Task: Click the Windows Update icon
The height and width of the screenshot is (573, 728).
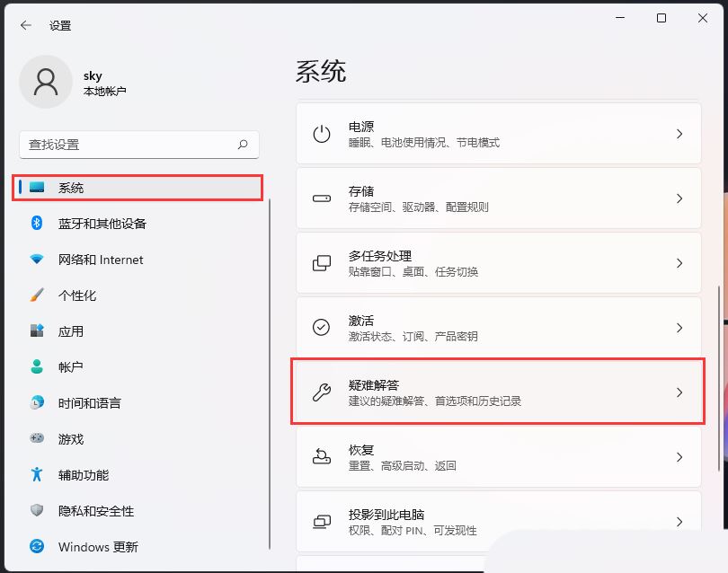Action: click(x=37, y=546)
